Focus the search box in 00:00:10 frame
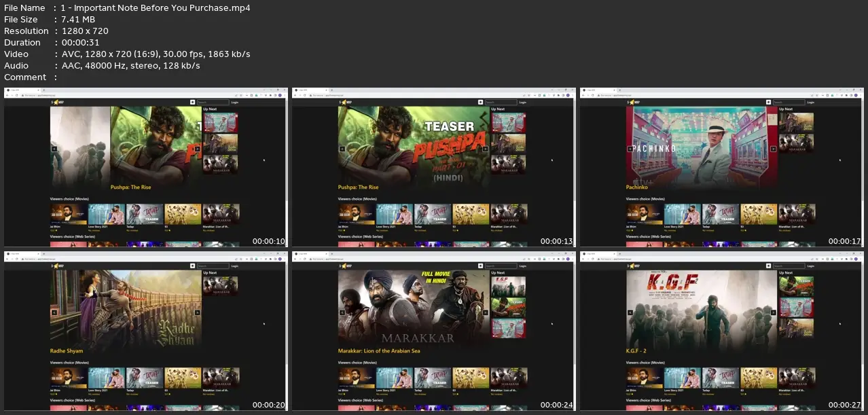 pyautogui.click(x=213, y=103)
